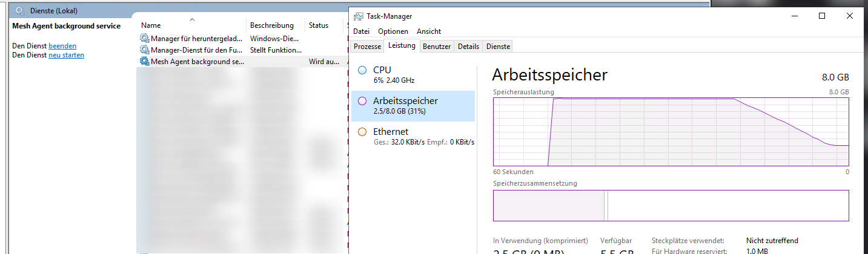The width and height of the screenshot is (868, 254).
Task: Select the 'Mesh Agent background se...' service row
Action: click(242, 62)
